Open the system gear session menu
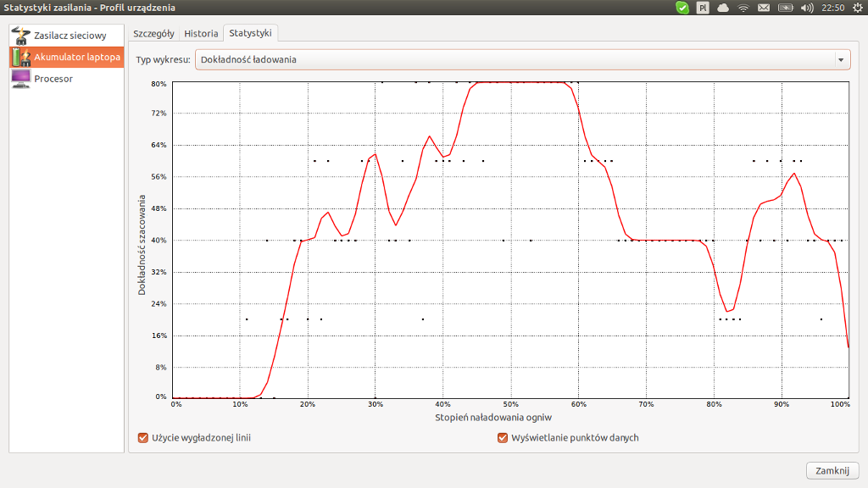 (857, 8)
